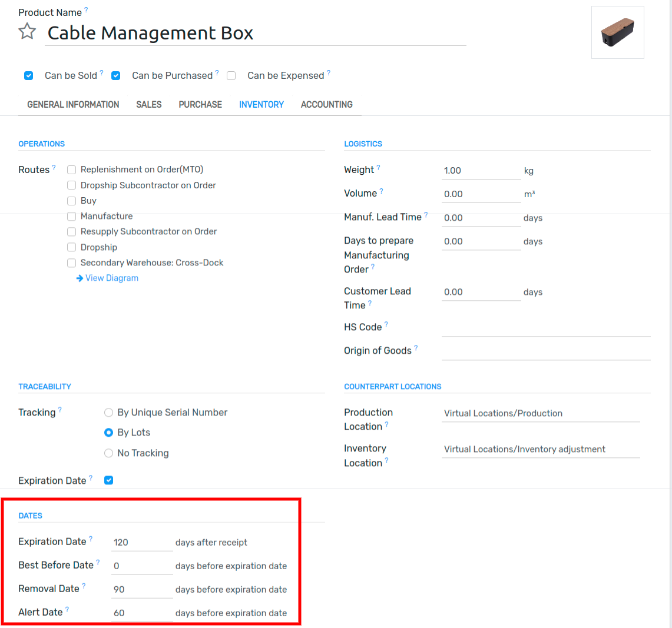Screen dimensions: 672x628
Task: Open the View Diagram link
Action: coord(112,278)
